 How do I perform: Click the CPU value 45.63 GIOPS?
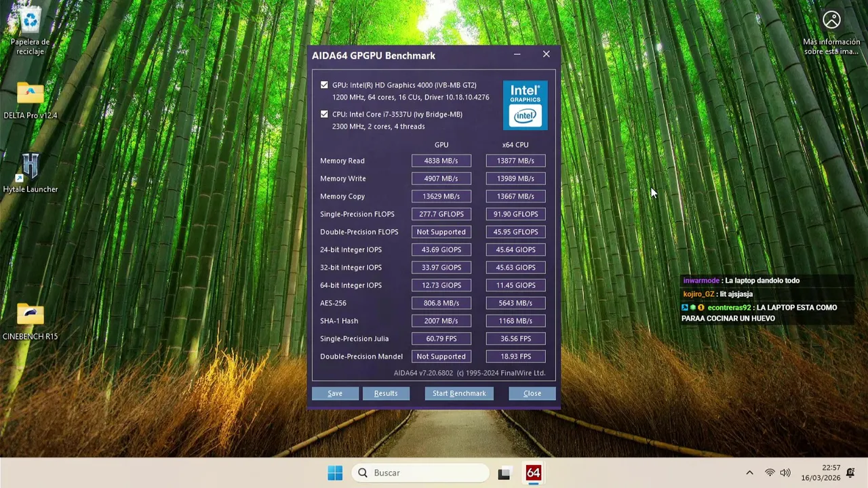515,267
